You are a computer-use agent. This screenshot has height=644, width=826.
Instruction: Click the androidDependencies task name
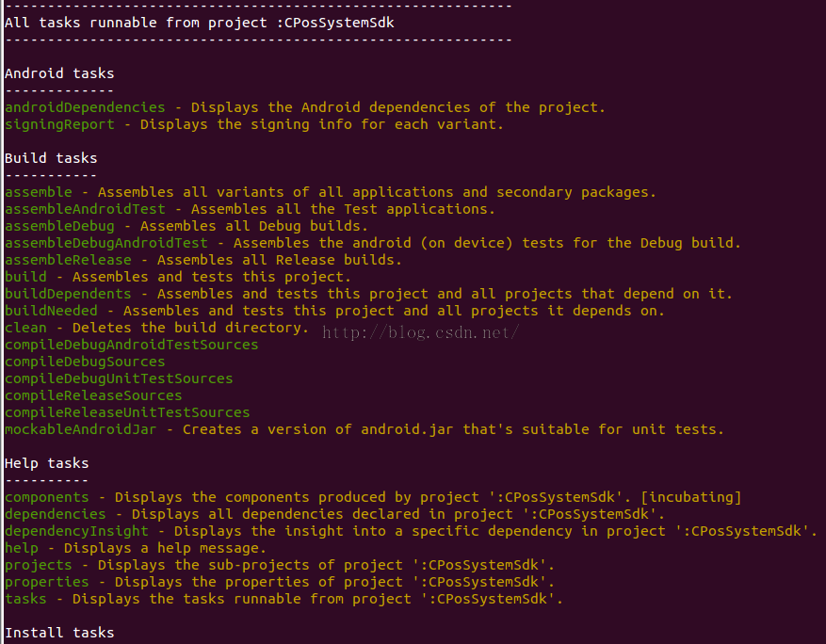tap(85, 107)
